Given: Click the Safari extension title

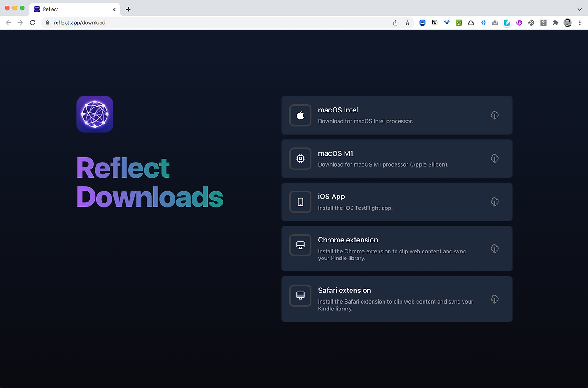Looking at the screenshot, I should point(345,290).
